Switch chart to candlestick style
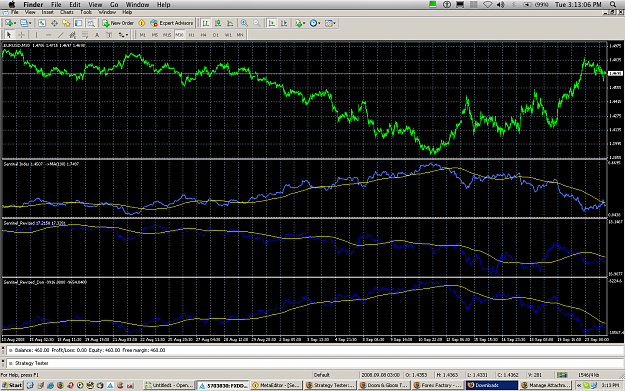The width and height of the screenshot is (625, 391). pos(218,23)
